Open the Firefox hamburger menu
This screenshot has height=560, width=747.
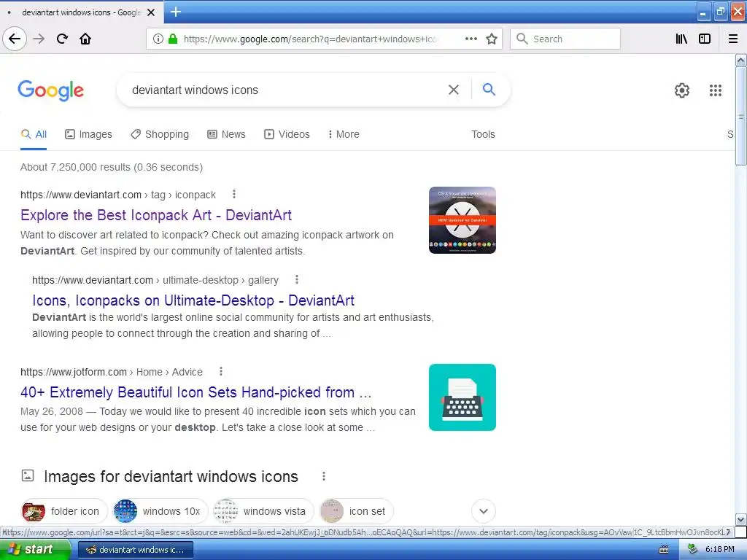point(732,39)
